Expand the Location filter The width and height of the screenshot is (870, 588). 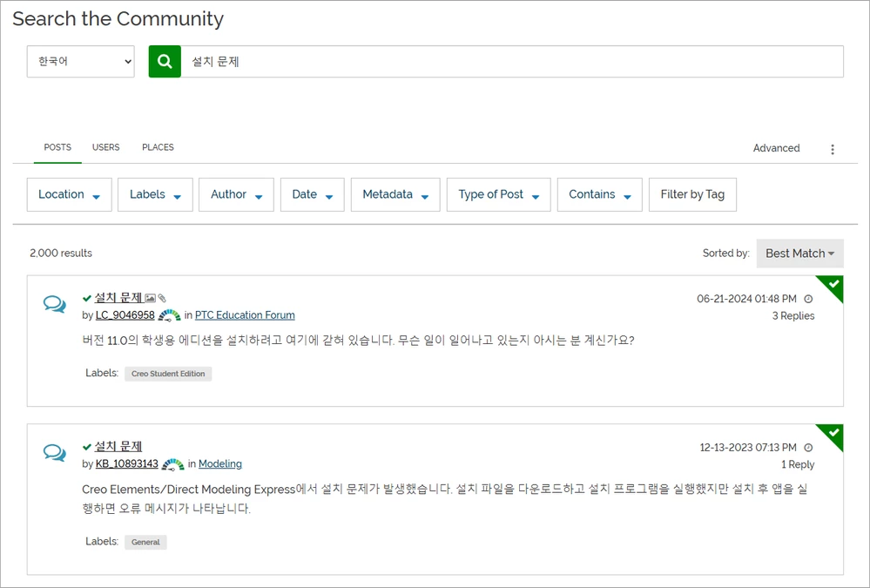(70, 194)
